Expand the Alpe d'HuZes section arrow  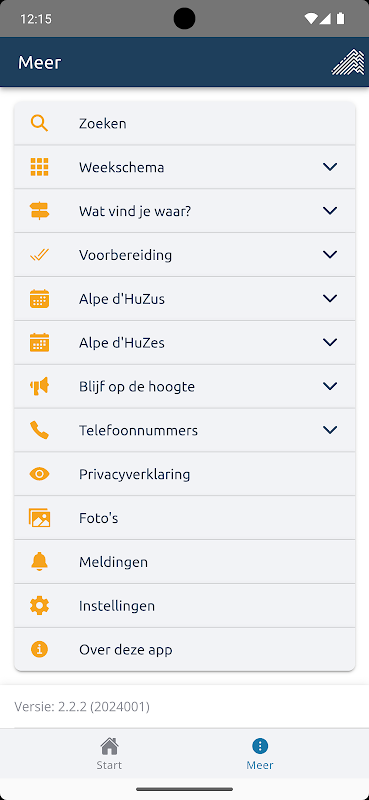(330, 342)
